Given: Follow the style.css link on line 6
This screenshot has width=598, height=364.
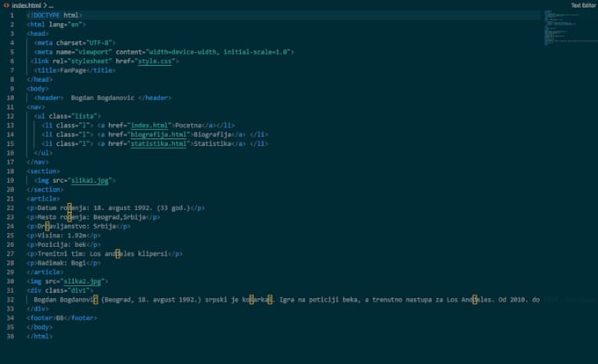Looking at the screenshot, I should (x=155, y=61).
